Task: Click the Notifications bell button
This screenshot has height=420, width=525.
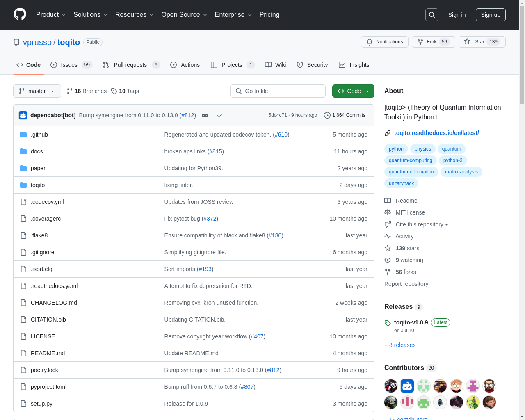Action: point(385,42)
